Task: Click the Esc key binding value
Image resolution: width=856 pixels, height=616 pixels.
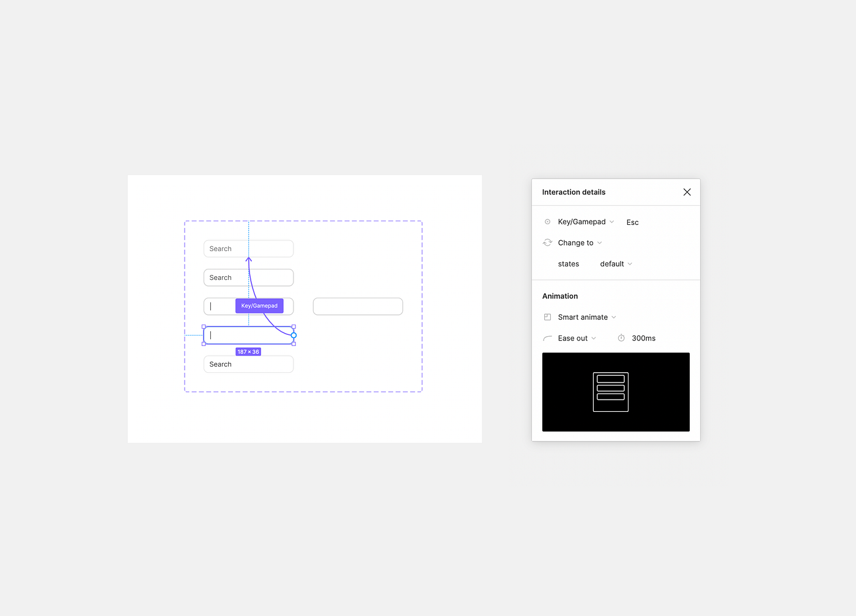Action: pos(632,222)
